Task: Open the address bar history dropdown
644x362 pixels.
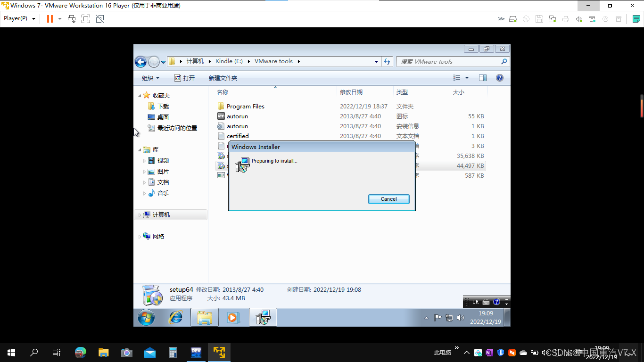Action: 376,62
